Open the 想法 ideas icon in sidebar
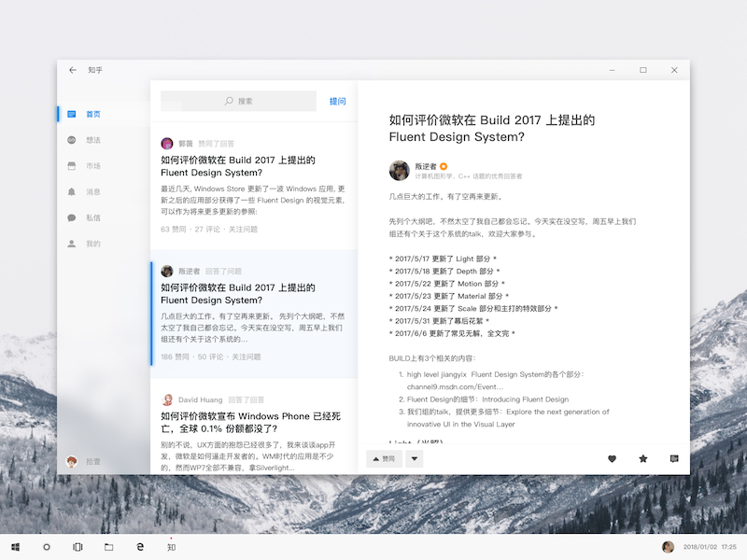Viewport: 747px width, 560px height. 72,140
